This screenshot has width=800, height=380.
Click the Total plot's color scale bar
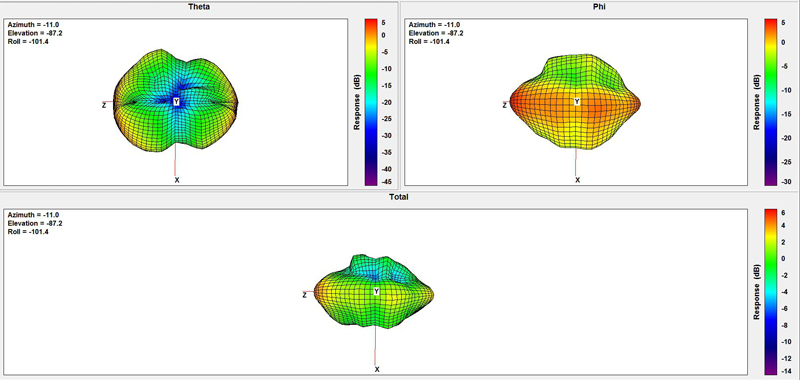tap(770, 292)
